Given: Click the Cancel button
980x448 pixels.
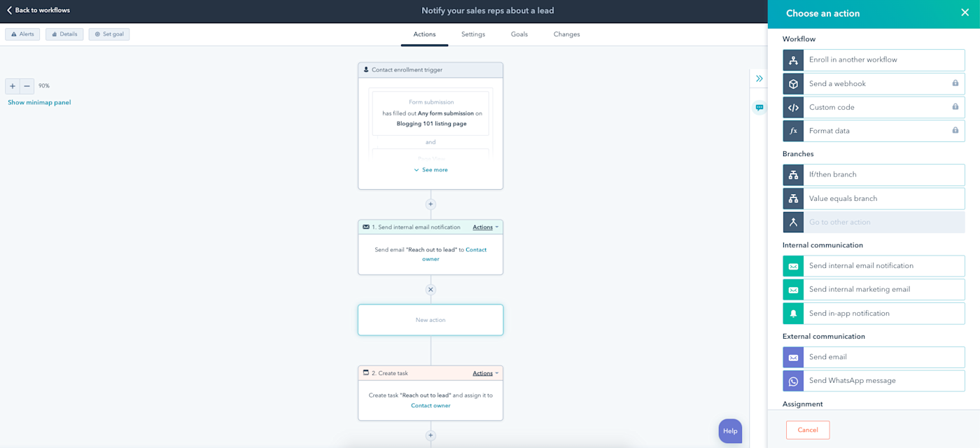Looking at the screenshot, I should (x=808, y=430).
